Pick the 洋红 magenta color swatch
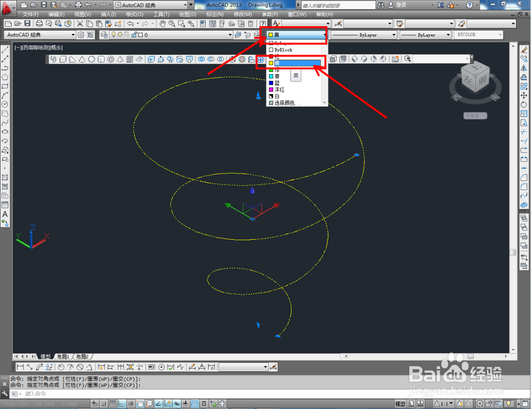532x409 pixels. click(x=271, y=90)
